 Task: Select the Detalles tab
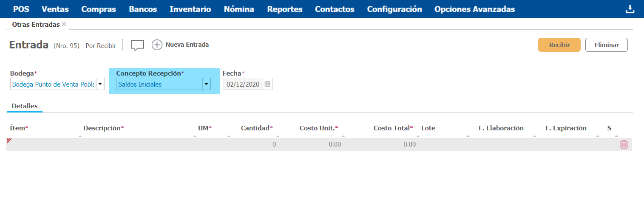[x=25, y=106]
